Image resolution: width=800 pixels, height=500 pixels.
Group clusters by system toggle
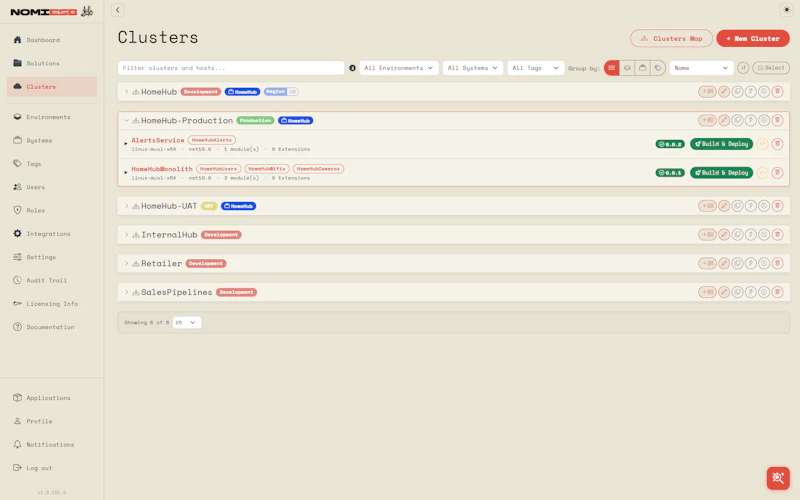coord(643,68)
